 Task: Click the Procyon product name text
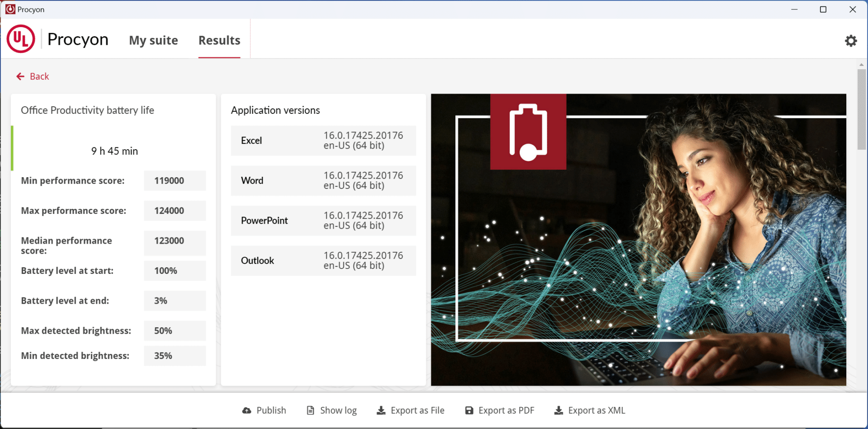point(78,39)
